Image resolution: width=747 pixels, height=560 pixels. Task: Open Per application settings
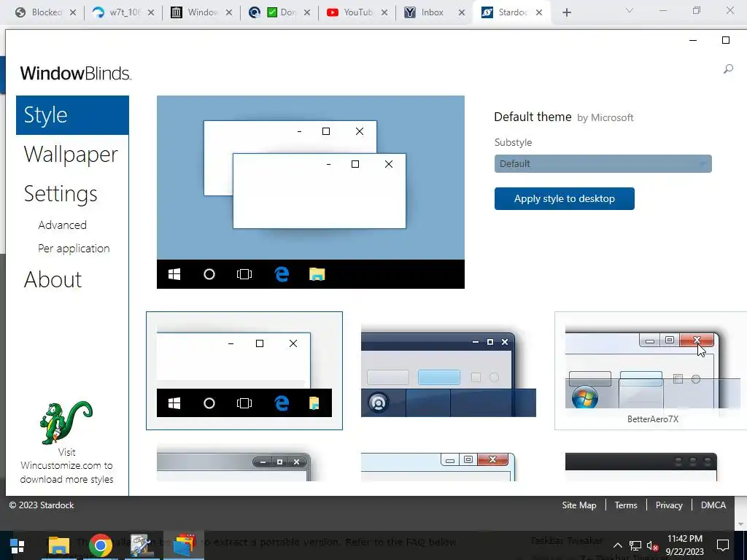pyautogui.click(x=74, y=249)
